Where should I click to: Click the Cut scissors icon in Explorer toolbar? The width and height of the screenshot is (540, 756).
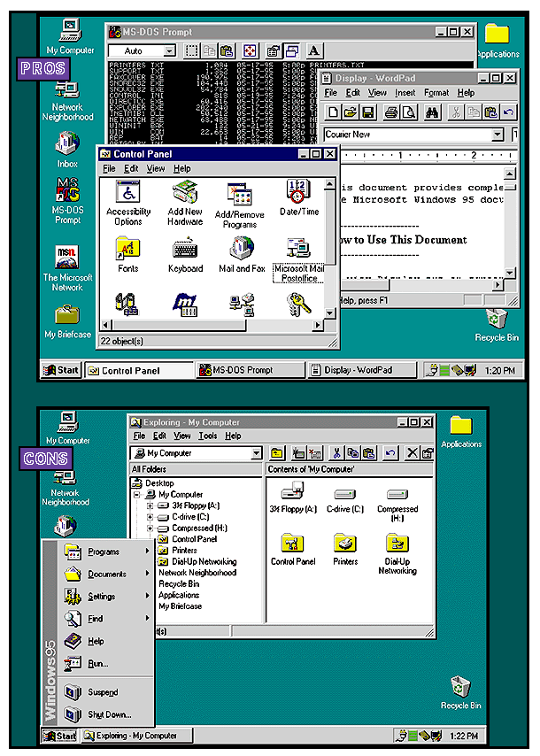point(336,453)
